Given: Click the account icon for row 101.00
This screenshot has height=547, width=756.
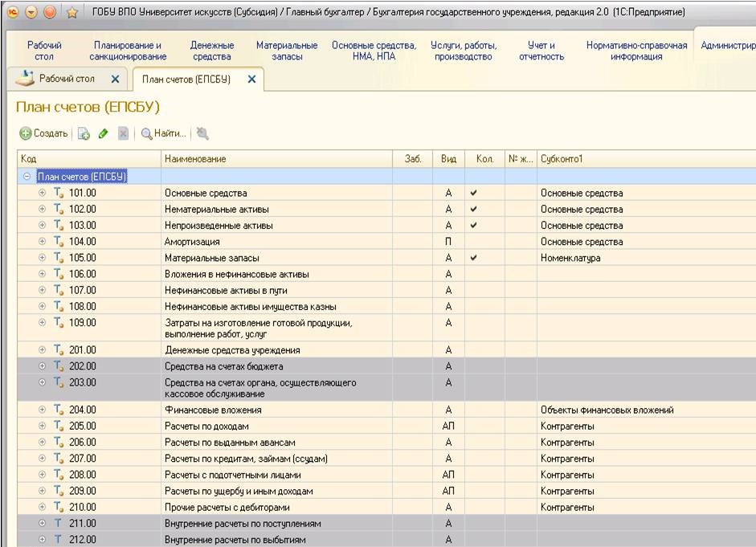Looking at the screenshot, I should (59, 193).
